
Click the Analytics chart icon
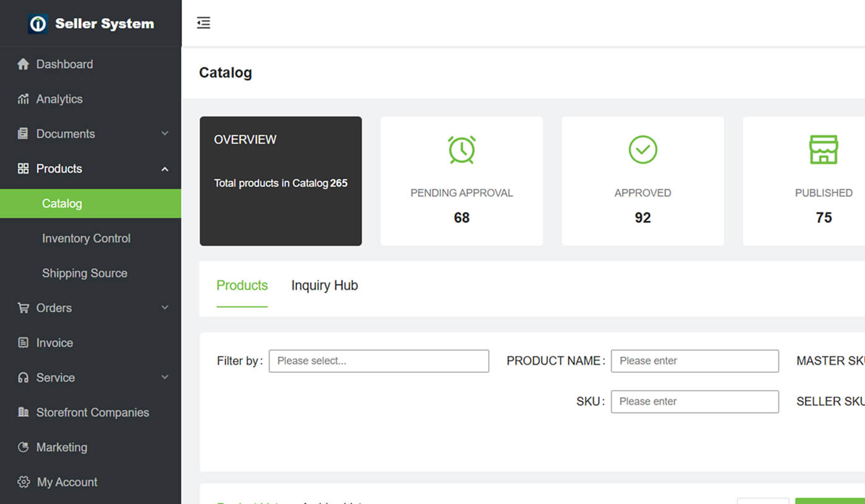point(24,99)
